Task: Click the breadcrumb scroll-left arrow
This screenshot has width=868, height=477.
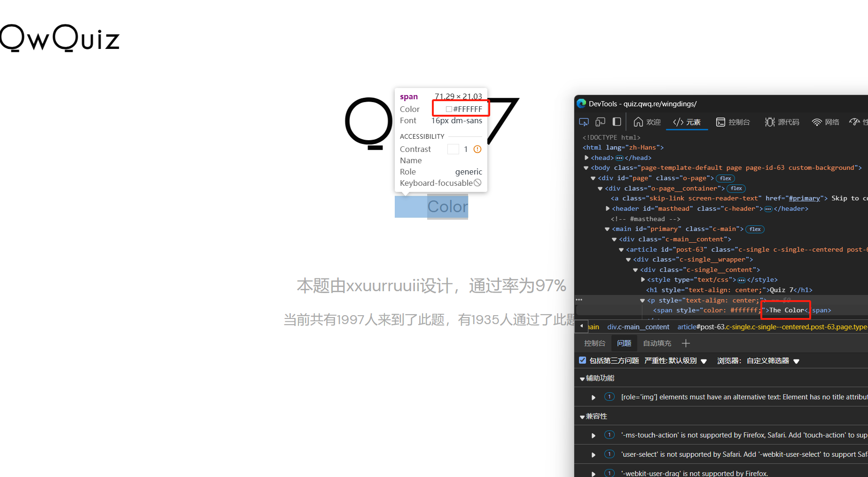Action: tap(581, 326)
